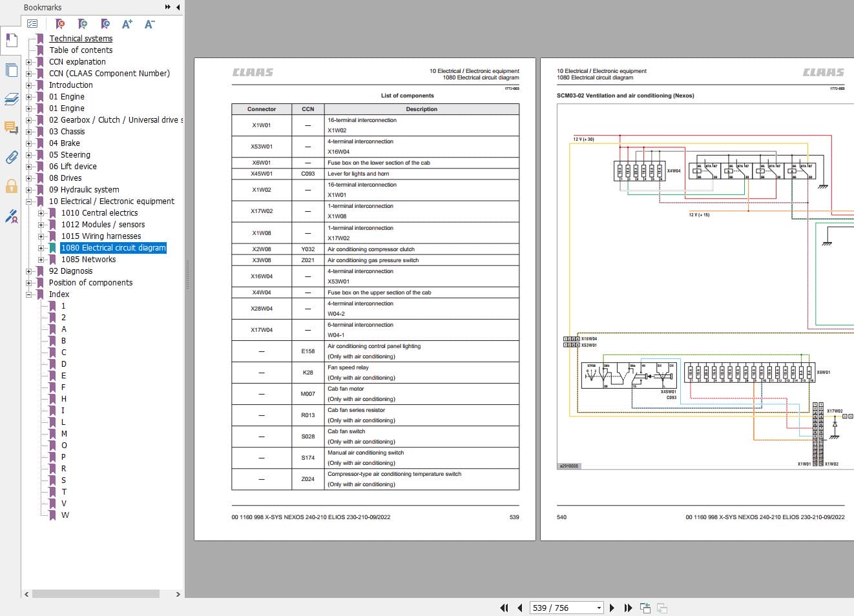Open the Technical systems bookmark

point(81,39)
